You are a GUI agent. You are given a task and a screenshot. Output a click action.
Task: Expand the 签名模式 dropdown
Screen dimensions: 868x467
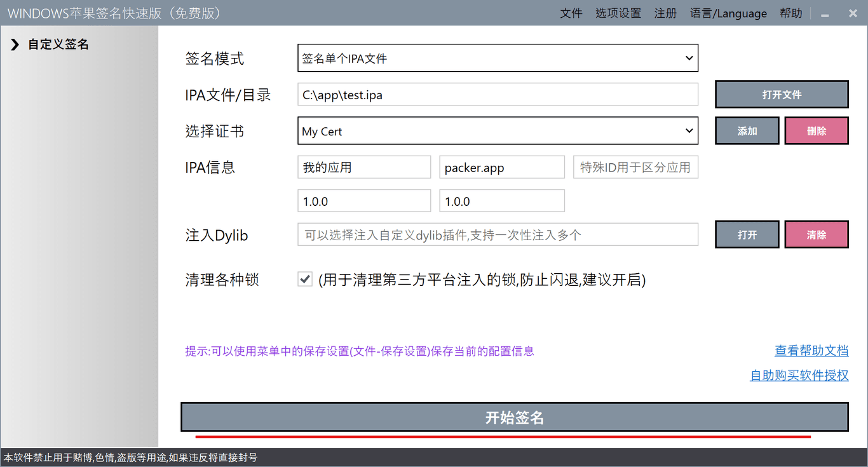[x=498, y=58]
